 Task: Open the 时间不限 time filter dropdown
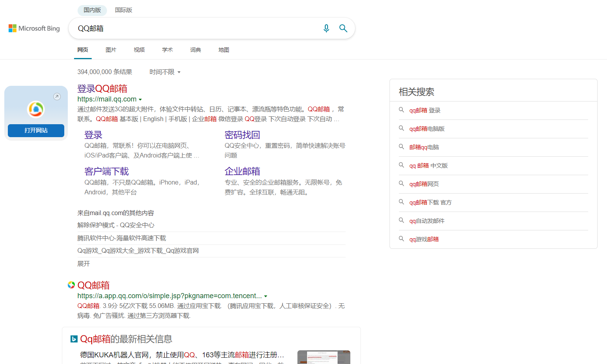point(165,72)
